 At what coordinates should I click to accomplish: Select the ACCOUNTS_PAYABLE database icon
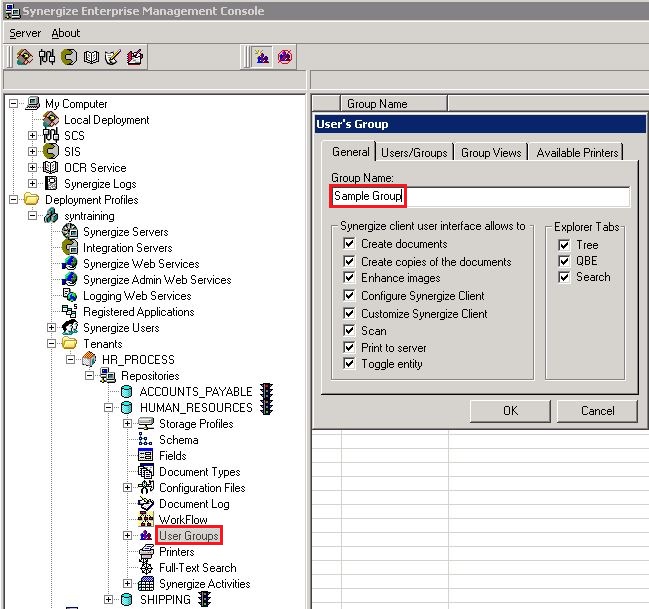click(x=126, y=391)
